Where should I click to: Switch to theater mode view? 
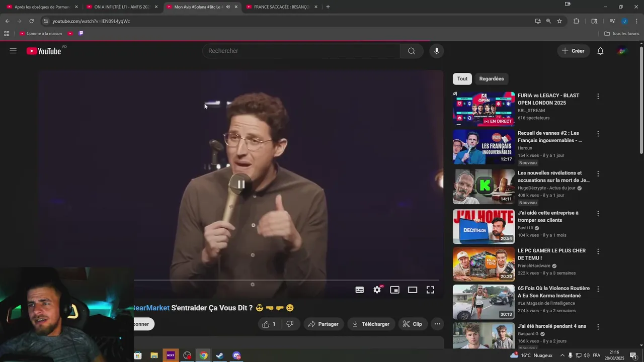(x=413, y=290)
